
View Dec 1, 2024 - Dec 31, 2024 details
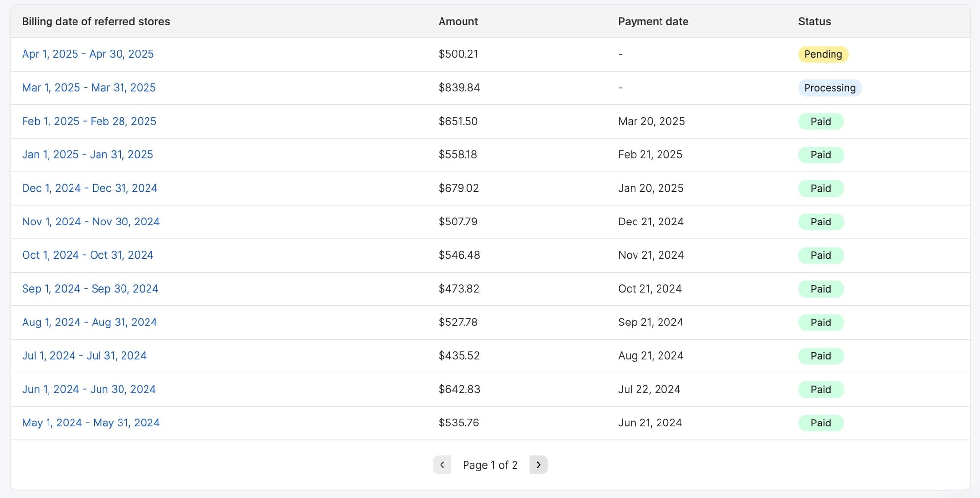tap(90, 188)
